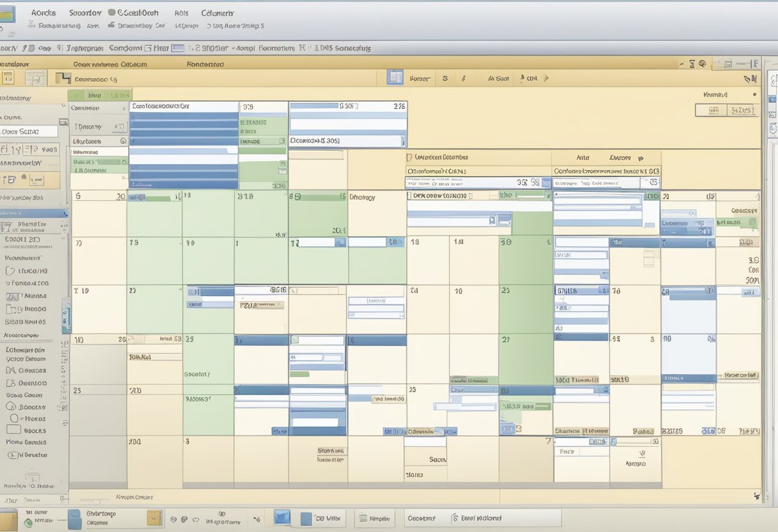Viewport: 778px width, 532px height.
Task: Open the blue dropdown button beside 35 SS field
Action: [546, 183]
